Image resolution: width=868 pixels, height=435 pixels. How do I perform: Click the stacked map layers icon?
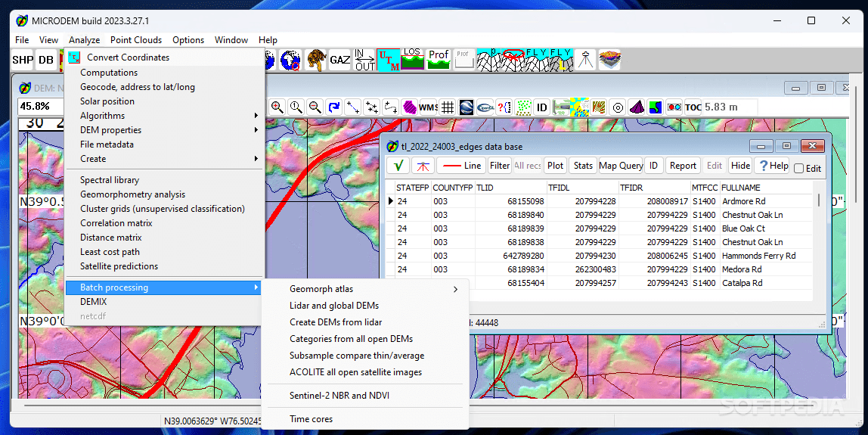tap(609, 60)
